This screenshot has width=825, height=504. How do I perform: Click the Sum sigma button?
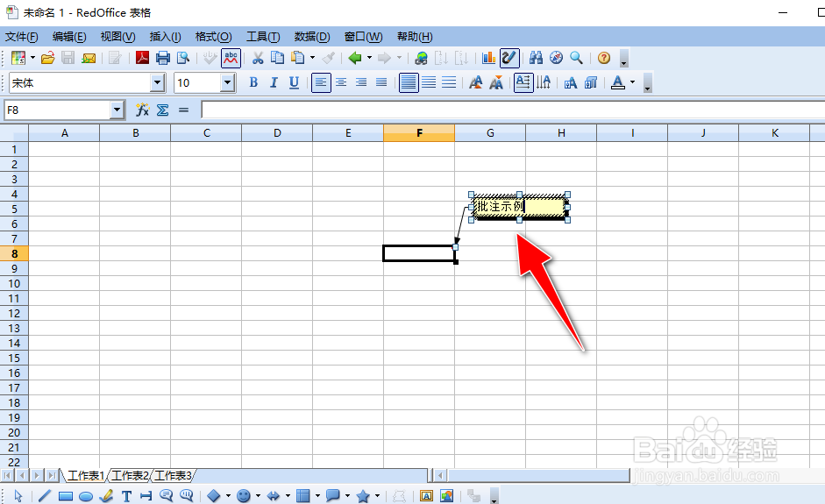(x=162, y=110)
